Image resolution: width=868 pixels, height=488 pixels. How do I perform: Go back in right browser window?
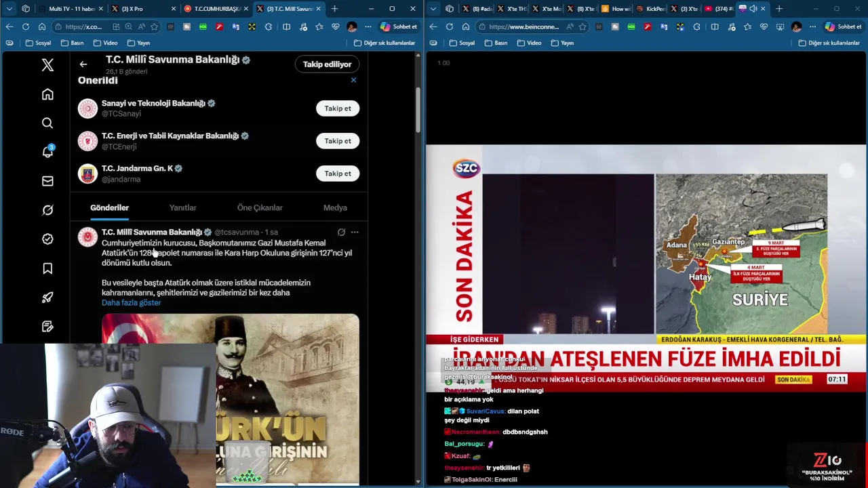433,26
